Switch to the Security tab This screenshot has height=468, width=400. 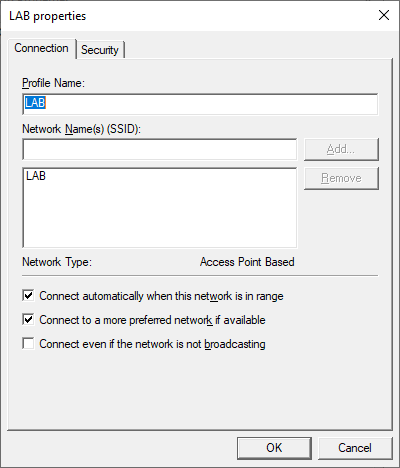100,50
